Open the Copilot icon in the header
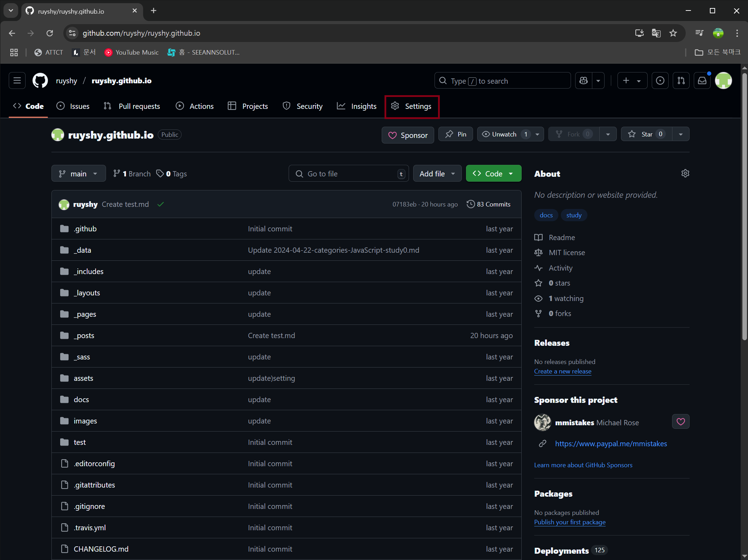 tap(583, 80)
